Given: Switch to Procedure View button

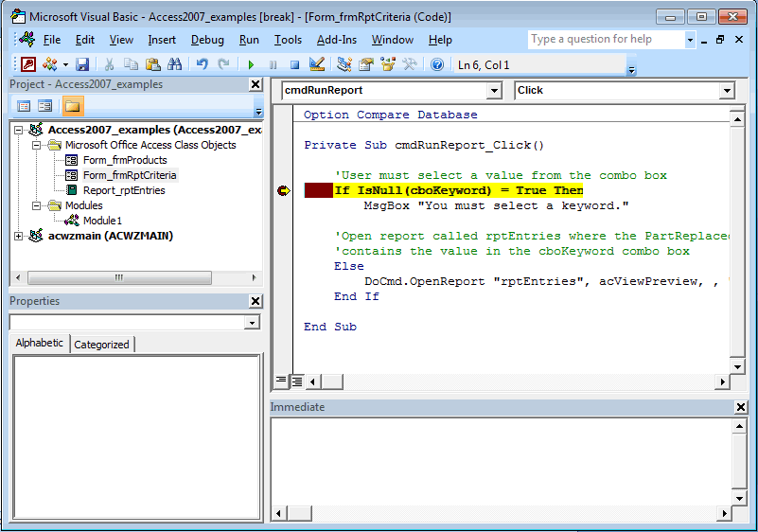Looking at the screenshot, I should 281,381.
